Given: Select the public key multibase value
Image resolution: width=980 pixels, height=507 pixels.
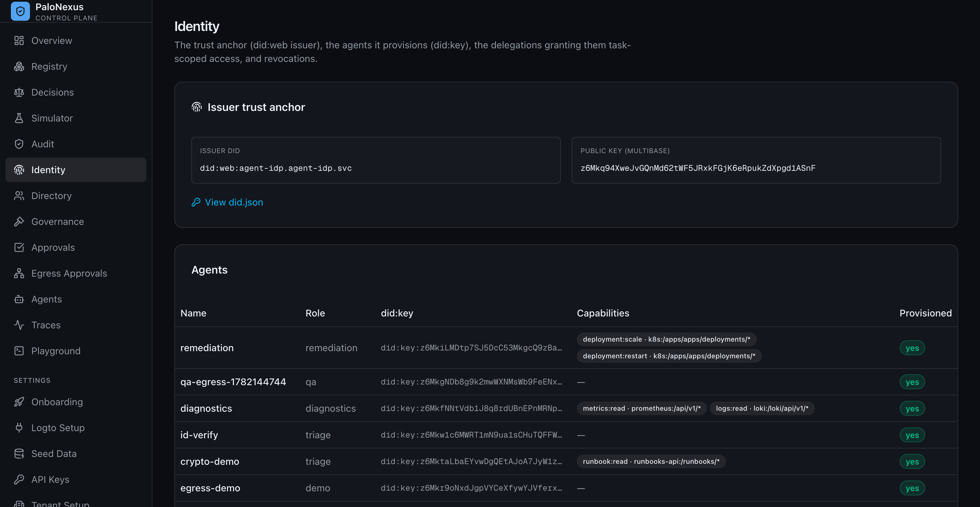Looking at the screenshot, I should [698, 168].
